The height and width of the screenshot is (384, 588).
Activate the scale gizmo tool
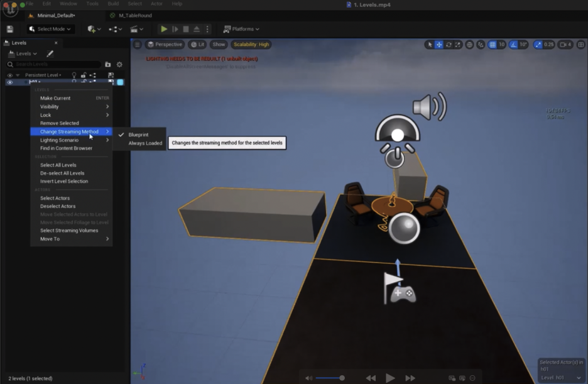(458, 45)
